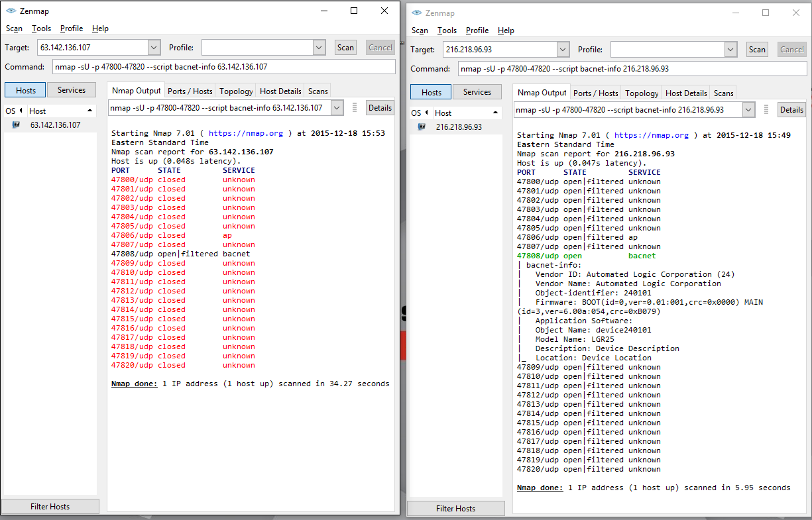Click output options grip icon in right window
The image size is (812, 520).
(x=768, y=110)
